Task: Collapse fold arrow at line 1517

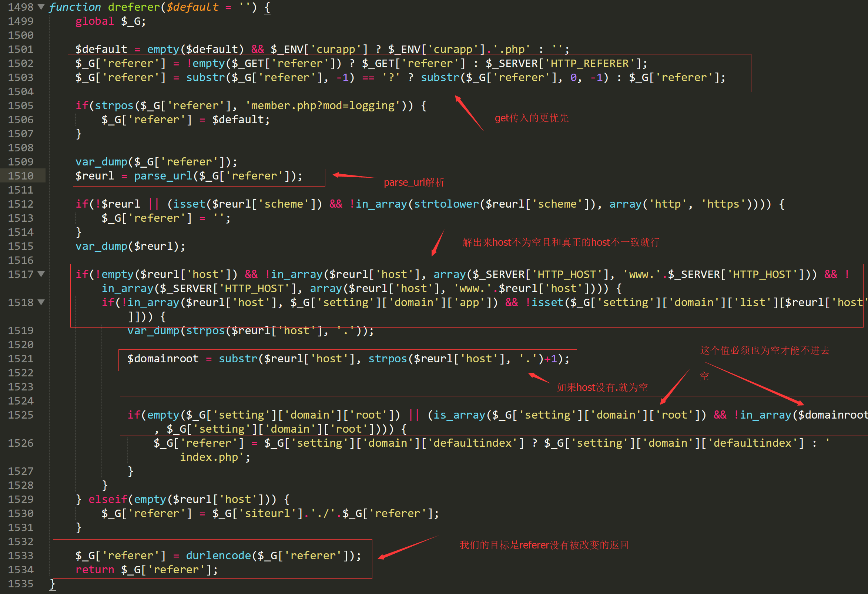Action: pyautogui.click(x=41, y=274)
